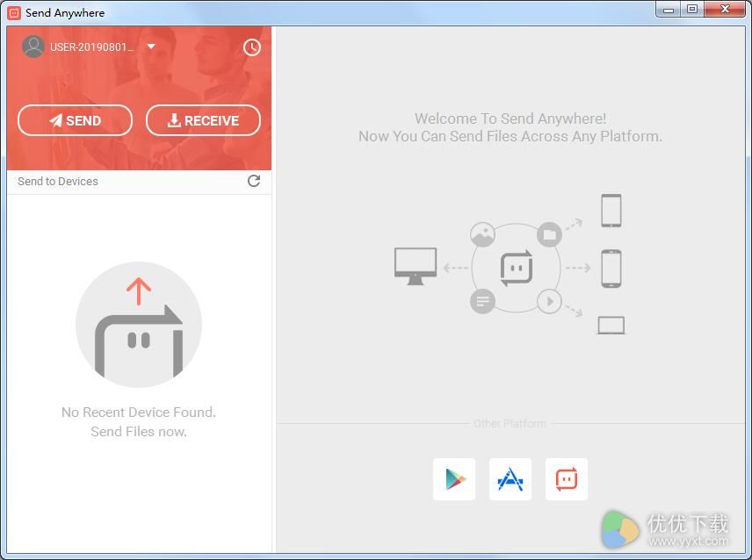Click the Send Anywhere title bar app icon
Viewport: 752px width, 560px height.
pos(14,12)
